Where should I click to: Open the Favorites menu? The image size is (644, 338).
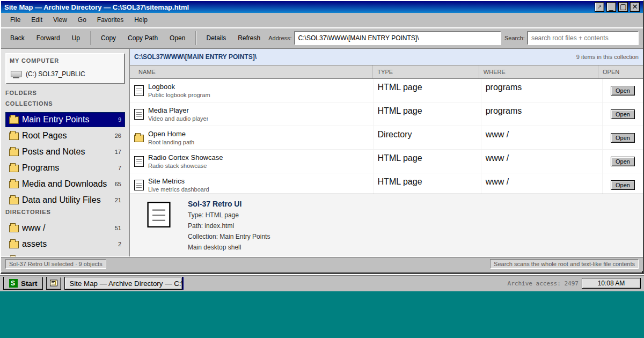click(x=110, y=20)
